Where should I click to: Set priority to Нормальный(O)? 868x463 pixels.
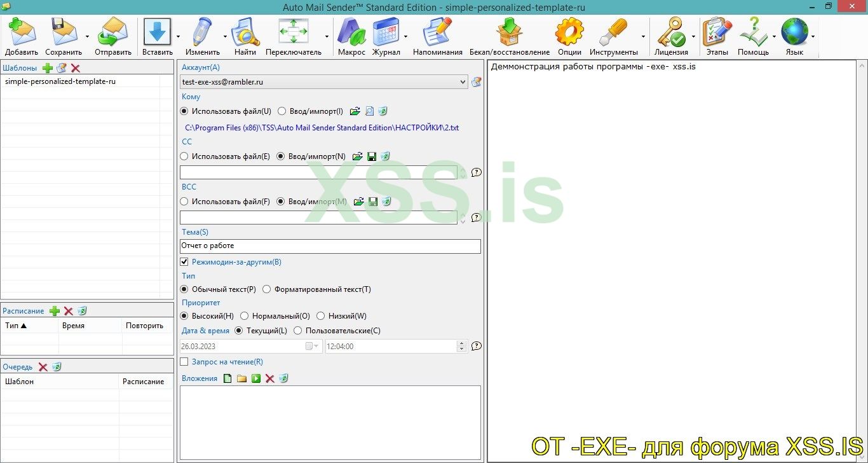pos(245,316)
